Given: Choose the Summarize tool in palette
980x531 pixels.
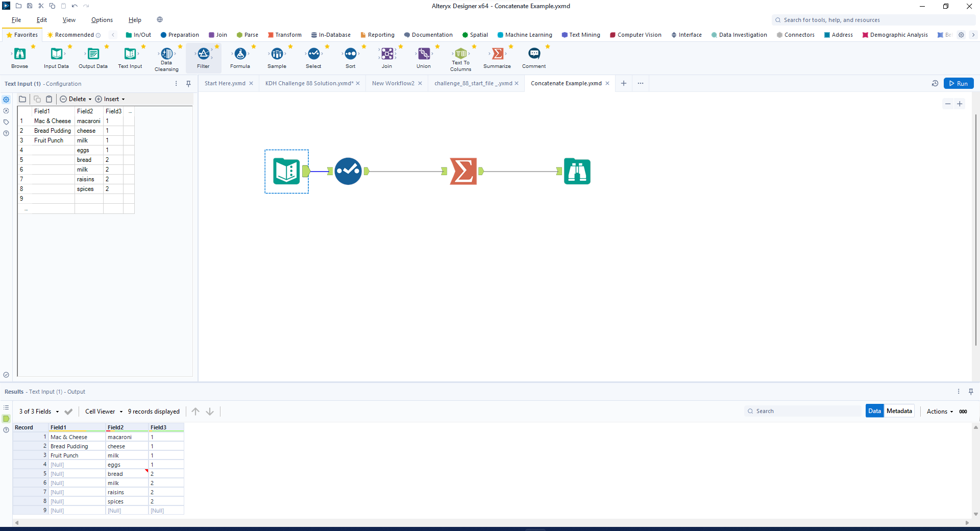Looking at the screenshot, I should [498, 54].
